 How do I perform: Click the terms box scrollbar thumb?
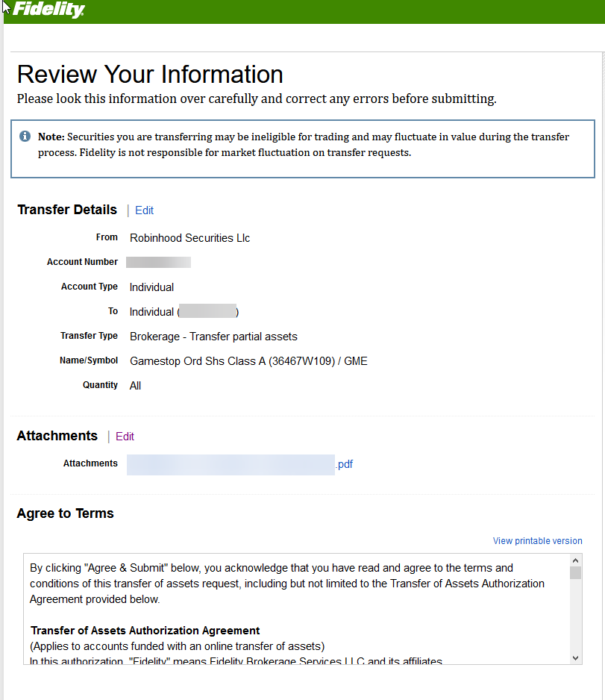(x=576, y=572)
